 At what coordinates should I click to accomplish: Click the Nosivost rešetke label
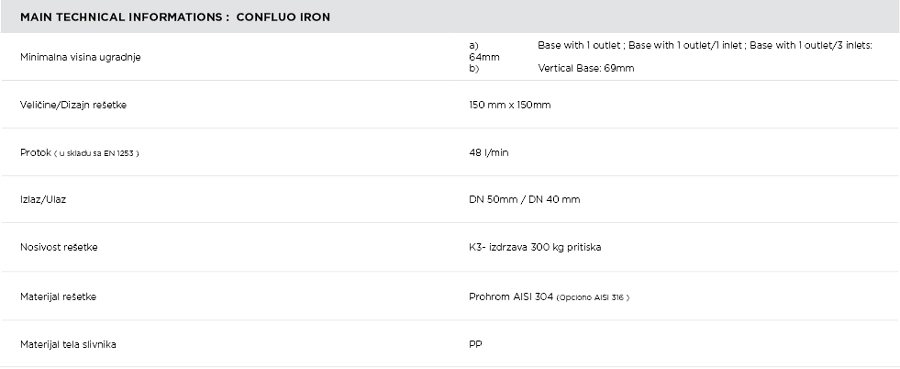click(x=59, y=247)
